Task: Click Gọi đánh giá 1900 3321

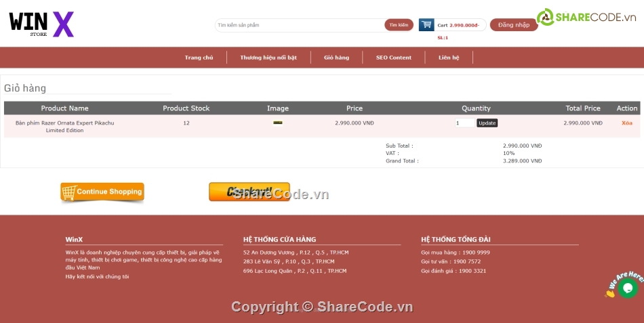Action: click(454, 271)
